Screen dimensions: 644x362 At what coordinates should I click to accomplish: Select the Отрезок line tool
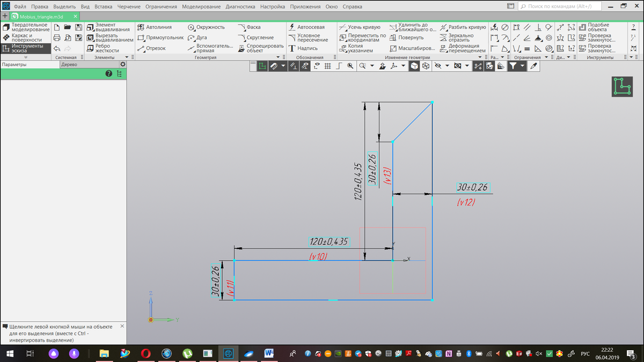coord(152,48)
